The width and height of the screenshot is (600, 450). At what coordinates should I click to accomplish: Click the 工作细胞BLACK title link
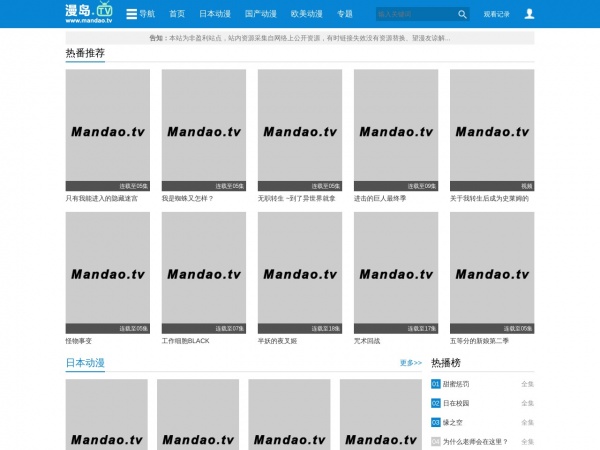tap(185, 341)
